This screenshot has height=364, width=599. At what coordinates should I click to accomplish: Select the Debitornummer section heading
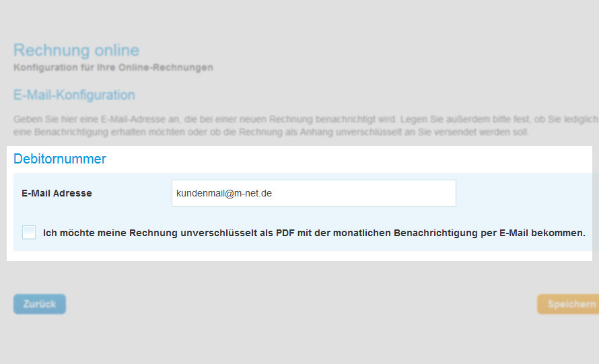coord(60,159)
